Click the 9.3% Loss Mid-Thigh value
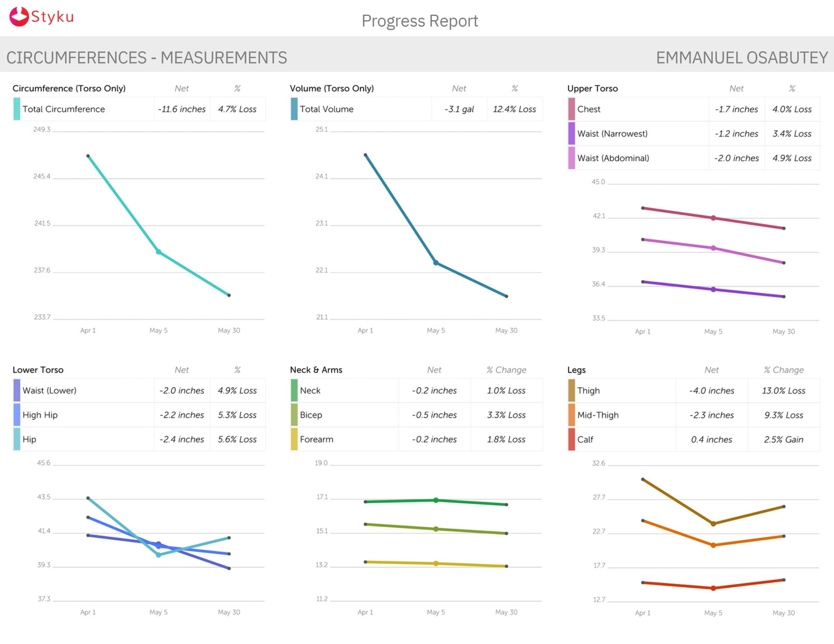The image size is (834, 644). (784, 415)
